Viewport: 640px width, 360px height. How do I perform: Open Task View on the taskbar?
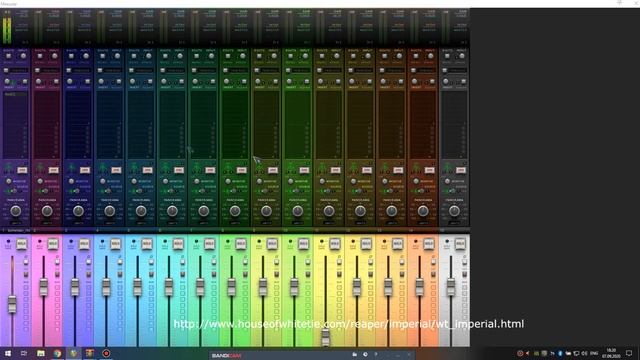(x=24, y=353)
